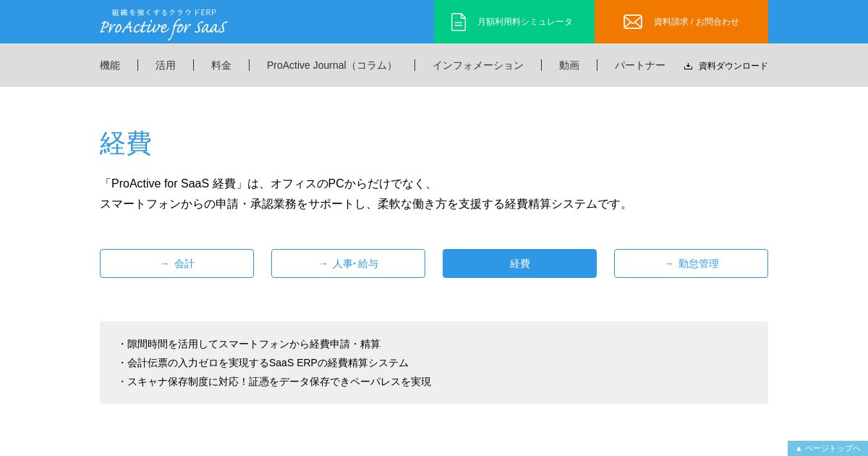Open 資料請求 / お問合わせ
This screenshot has width=868, height=456.
(681, 22)
